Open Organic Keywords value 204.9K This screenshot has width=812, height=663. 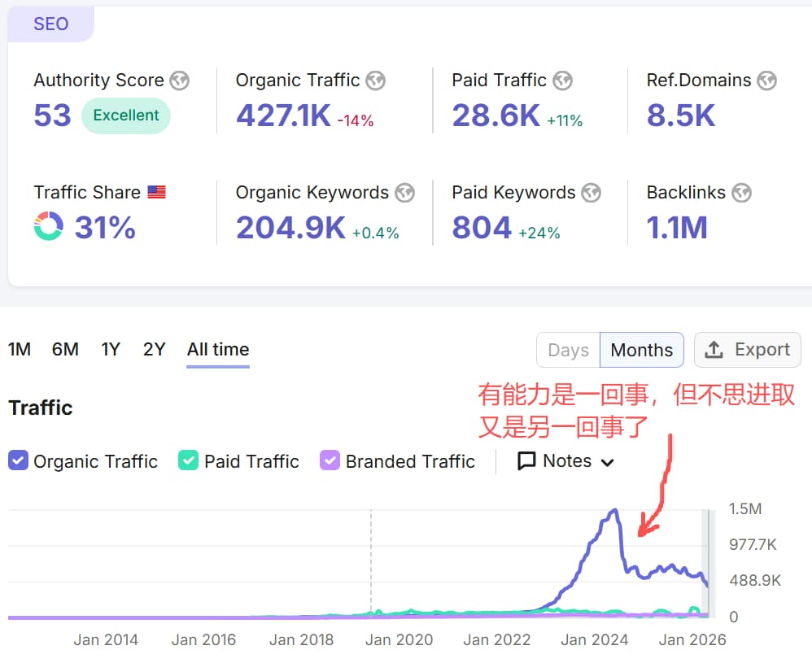click(x=290, y=228)
